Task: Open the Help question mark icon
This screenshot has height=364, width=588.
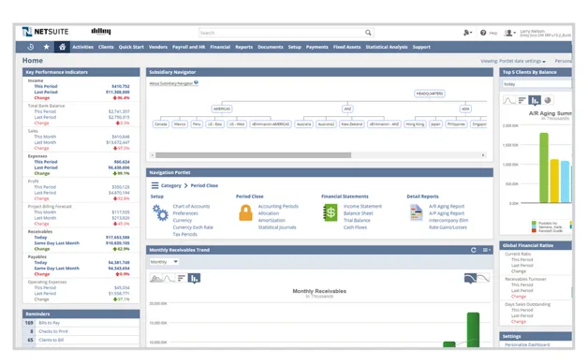Action: click(483, 33)
